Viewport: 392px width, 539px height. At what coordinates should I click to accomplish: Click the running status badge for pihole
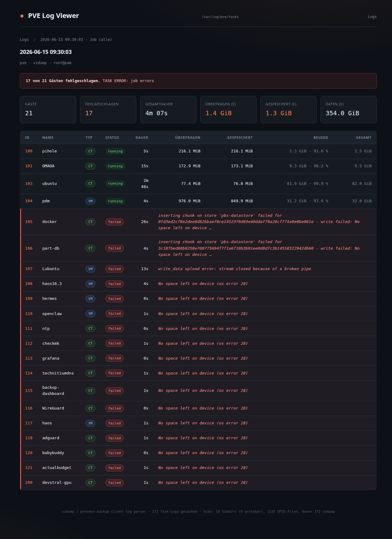pyautogui.click(x=115, y=151)
